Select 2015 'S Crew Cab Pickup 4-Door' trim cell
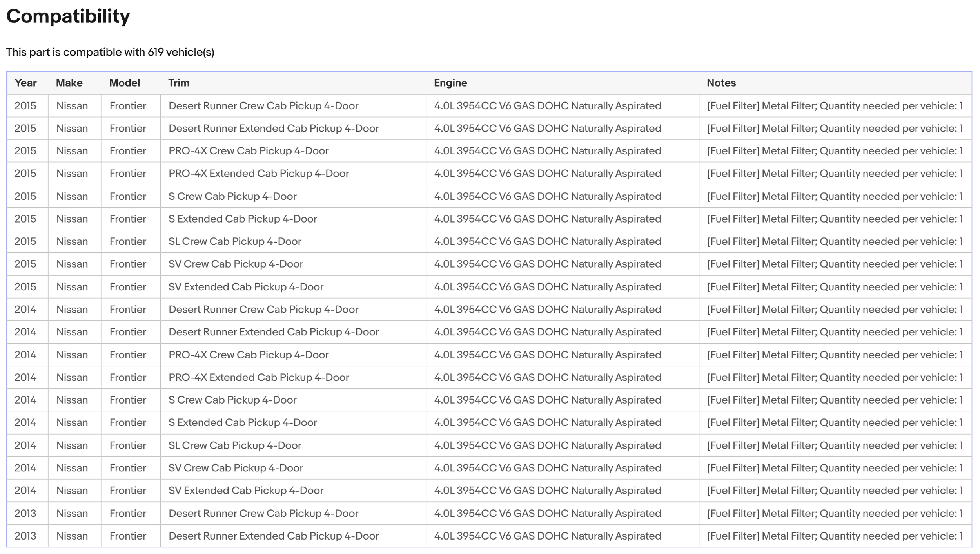 click(293, 196)
